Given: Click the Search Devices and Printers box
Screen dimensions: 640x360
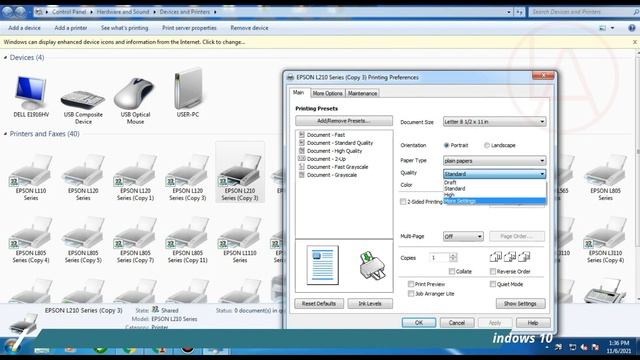Looking at the screenshot, I should 583,12.
